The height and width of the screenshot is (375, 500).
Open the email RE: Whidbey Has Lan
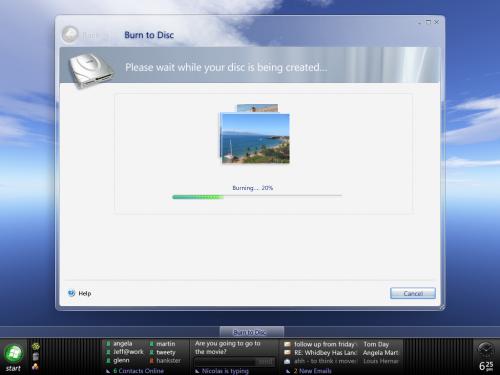325,352
